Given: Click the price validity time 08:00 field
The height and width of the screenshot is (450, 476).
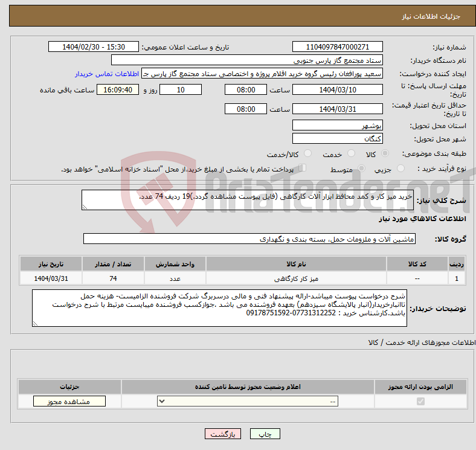Looking at the screenshot, I should click(x=246, y=109).
